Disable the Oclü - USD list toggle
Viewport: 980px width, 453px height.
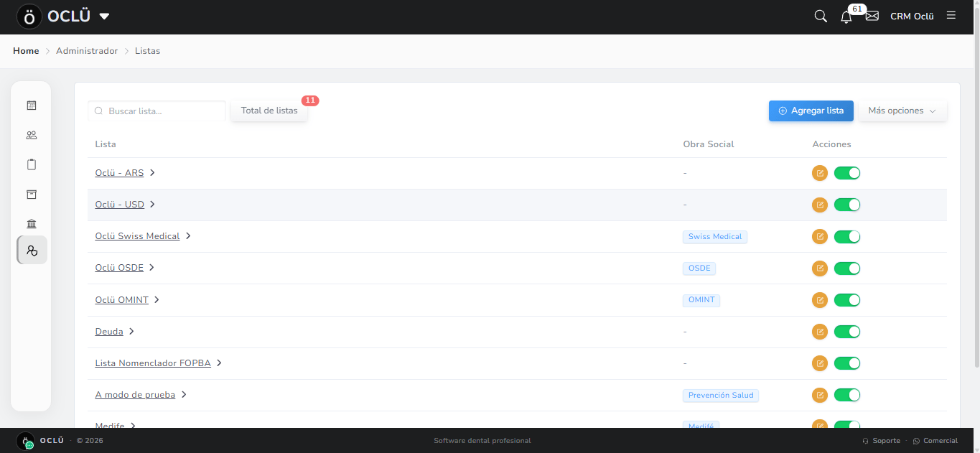pyautogui.click(x=847, y=205)
